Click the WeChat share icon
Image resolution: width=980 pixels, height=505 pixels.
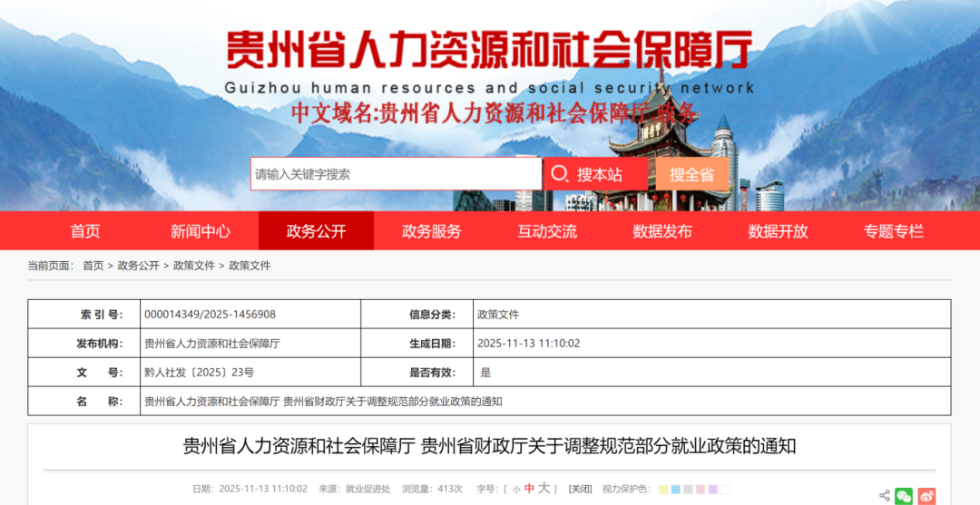coord(904,495)
